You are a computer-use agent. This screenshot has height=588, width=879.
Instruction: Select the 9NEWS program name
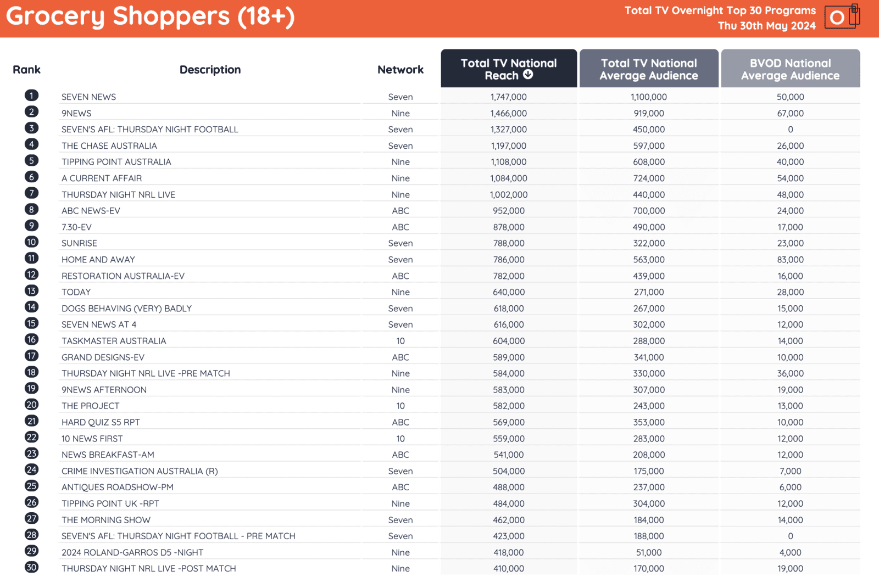[76, 113]
